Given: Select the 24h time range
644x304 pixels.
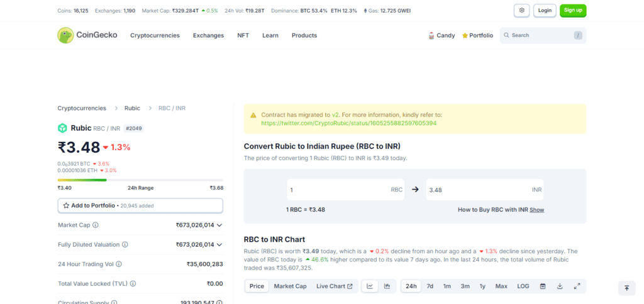Looking at the screenshot, I should [x=411, y=286].
